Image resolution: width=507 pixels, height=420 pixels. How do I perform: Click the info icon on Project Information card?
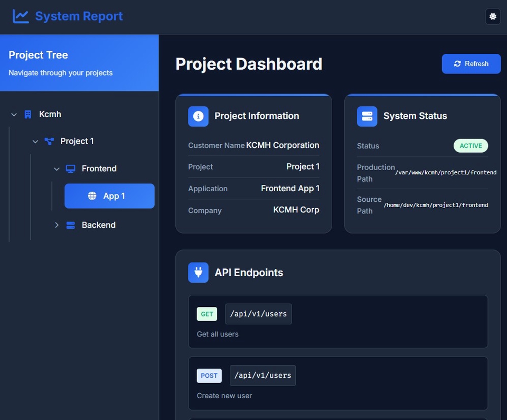198,116
